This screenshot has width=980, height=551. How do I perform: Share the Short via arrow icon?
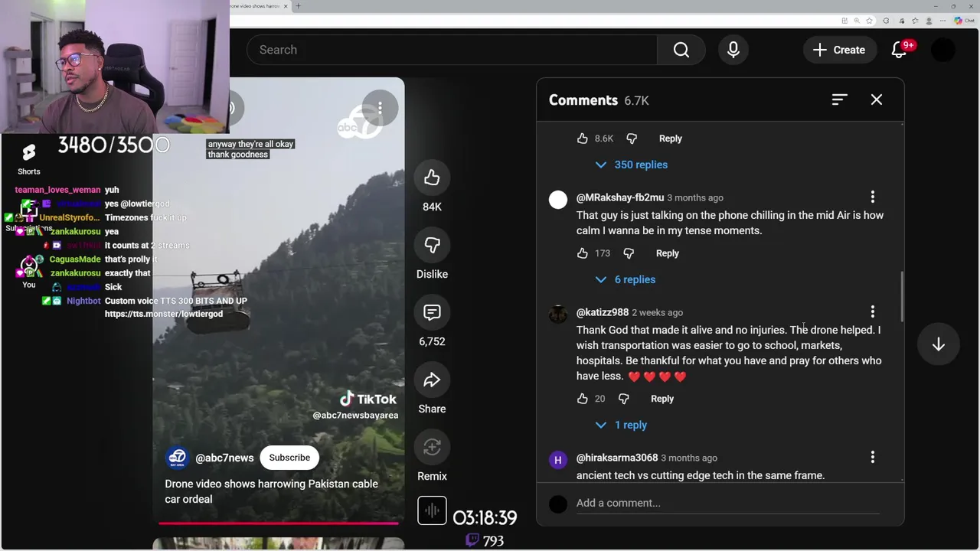[x=432, y=380]
